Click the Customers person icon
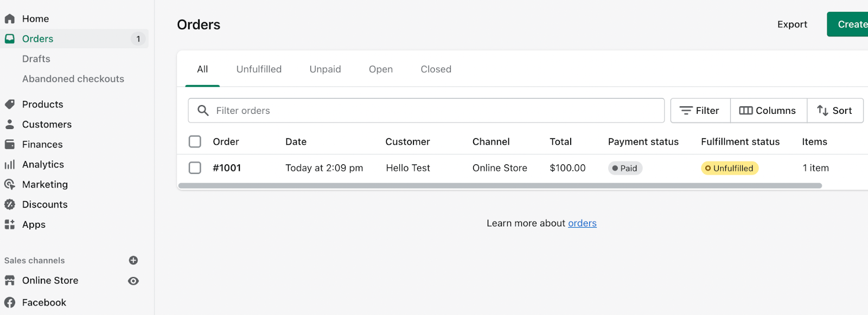Image resolution: width=868 pixels, height=315 pixels. coord(10,124)
